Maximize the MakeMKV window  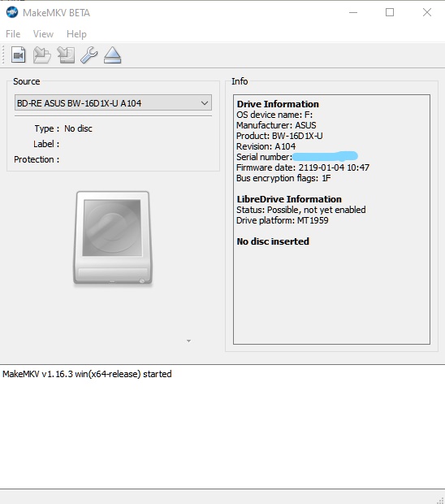[x=390, y=12]
